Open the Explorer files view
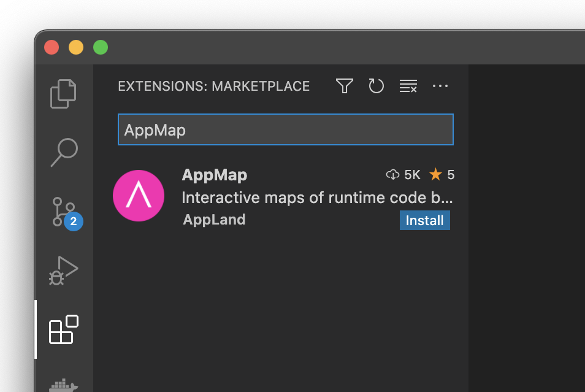The image size is (585, 392). tap(63, 94)
